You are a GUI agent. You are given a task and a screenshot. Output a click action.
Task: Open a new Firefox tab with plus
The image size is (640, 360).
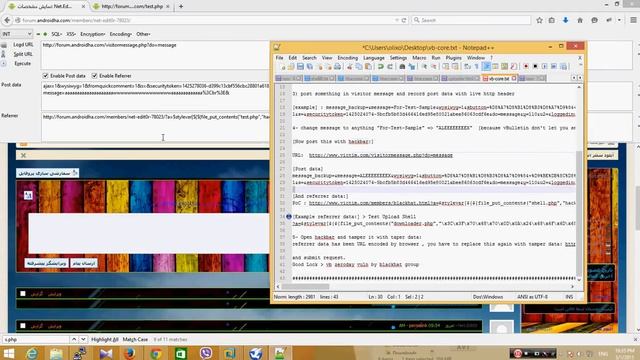(181, 7)
